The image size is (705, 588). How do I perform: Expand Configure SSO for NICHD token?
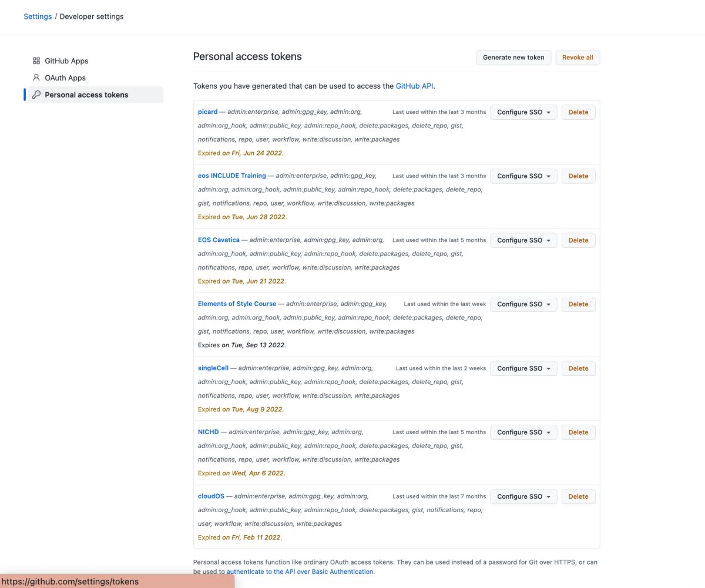point(523,432)
